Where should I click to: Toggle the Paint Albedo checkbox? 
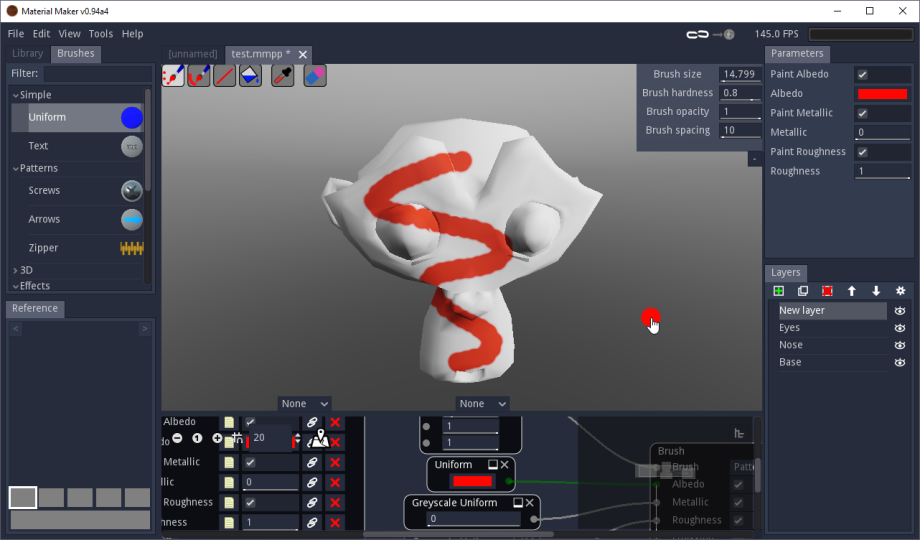pos(862,74)
